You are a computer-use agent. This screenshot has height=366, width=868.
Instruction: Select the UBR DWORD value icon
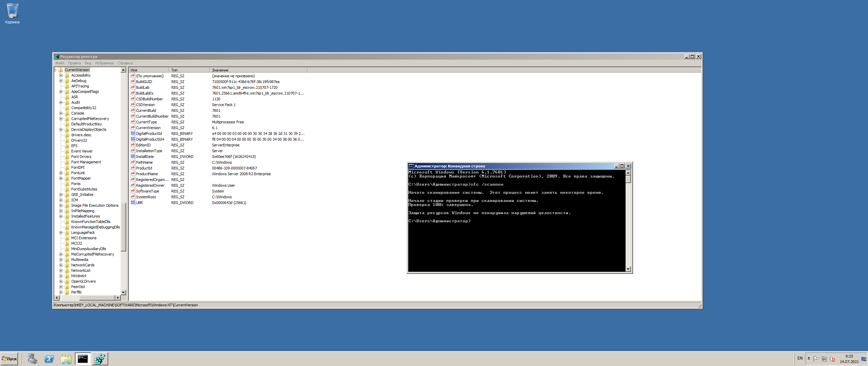[133, 203]
